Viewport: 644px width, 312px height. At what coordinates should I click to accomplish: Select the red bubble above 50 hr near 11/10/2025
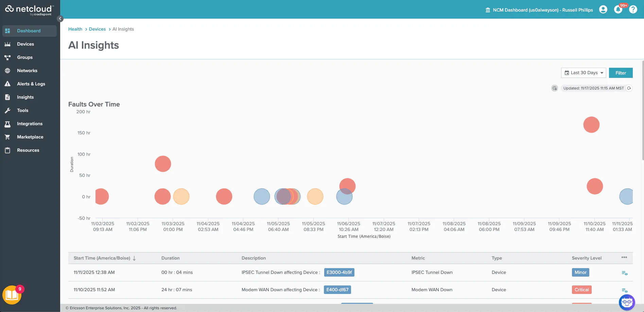pyautogui.click(x=595, y=186)
